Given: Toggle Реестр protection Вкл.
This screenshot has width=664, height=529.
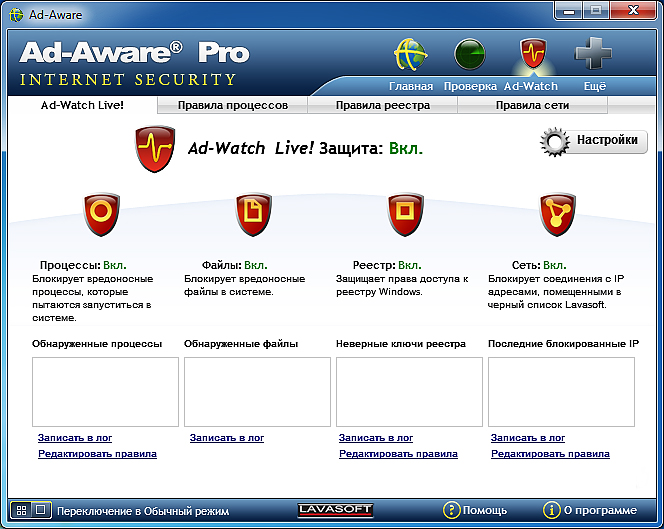Looking at the screenshot, I should point(410,265).
